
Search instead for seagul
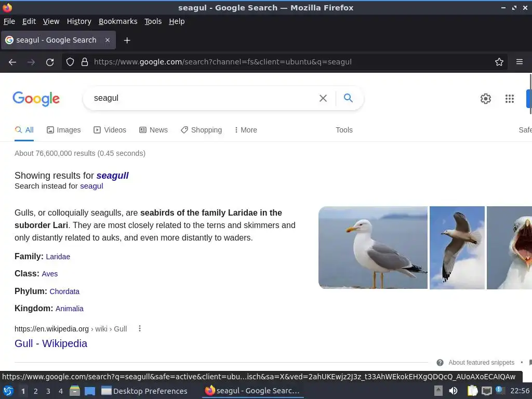click(x=91, y=186)
